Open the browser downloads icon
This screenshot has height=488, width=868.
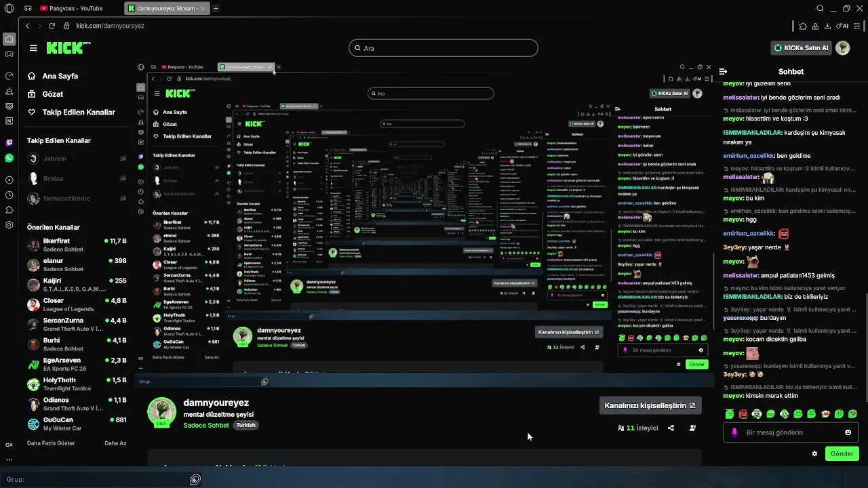click(827, 26)
